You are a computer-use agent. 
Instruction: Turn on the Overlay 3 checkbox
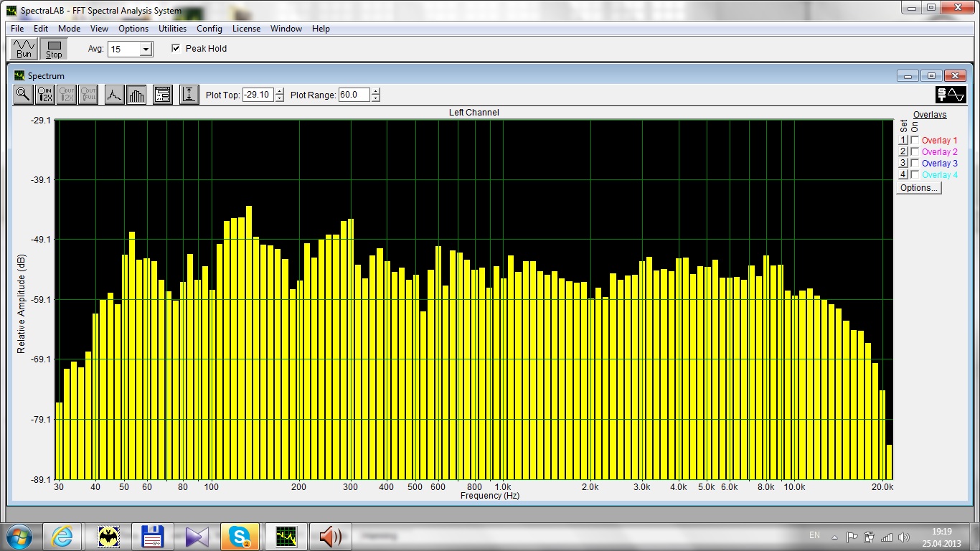[915, 164]
